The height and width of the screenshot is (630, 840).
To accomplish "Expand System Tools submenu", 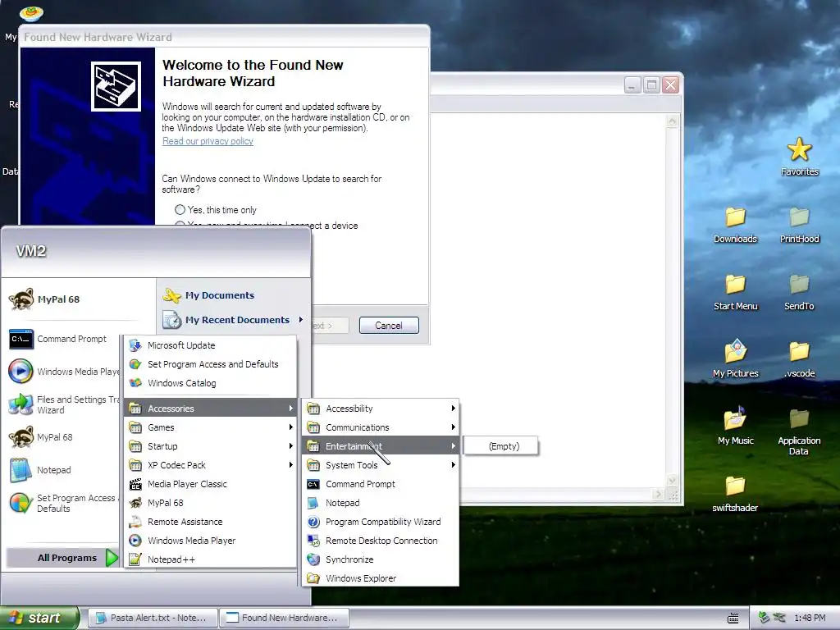I will tap(381, 465).
